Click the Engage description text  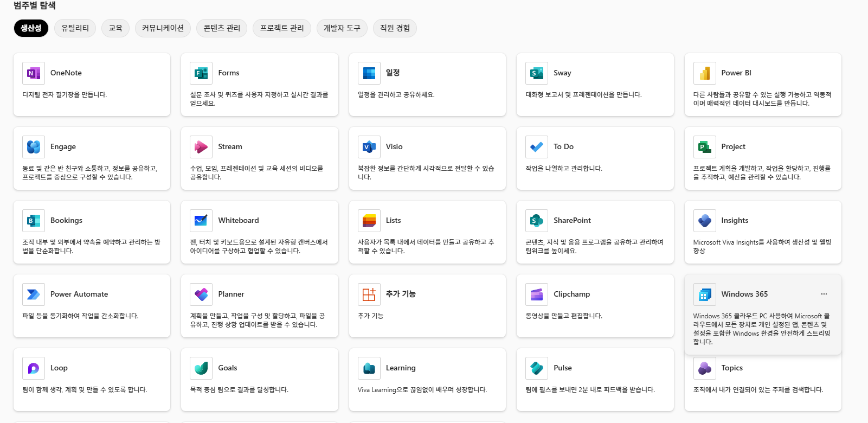coord(89,172)
